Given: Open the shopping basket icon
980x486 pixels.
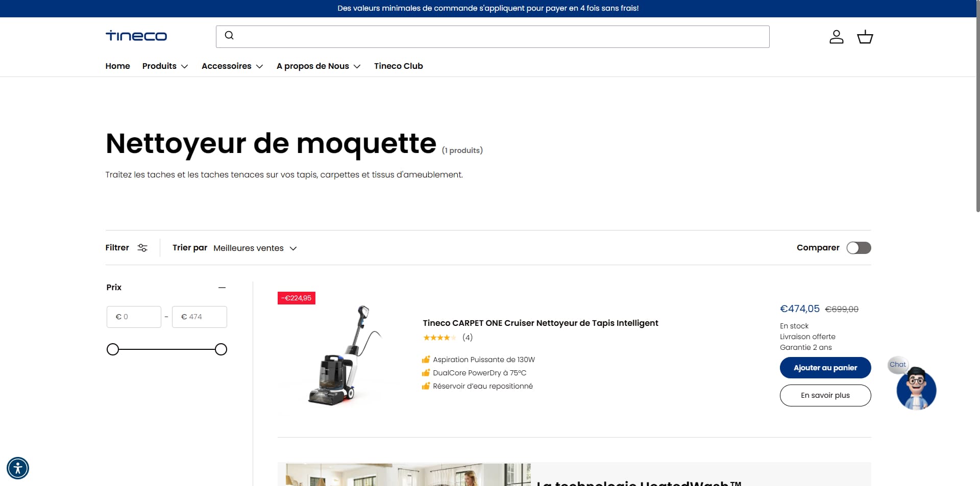Looking at the screenshot, I should 865,37.
